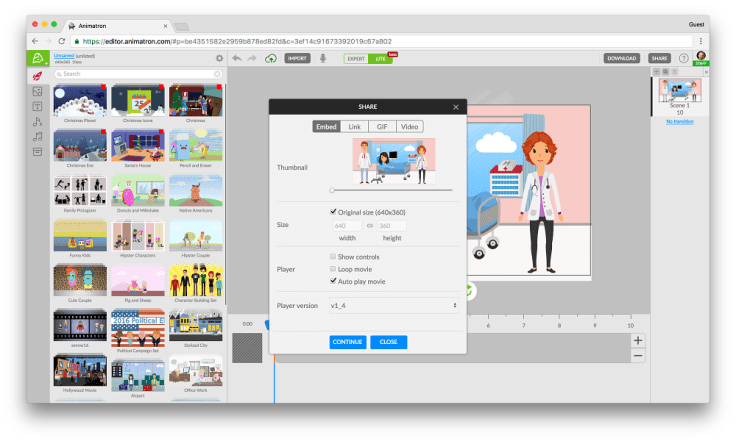
Task: Open project settings gear icon
Action: coord(219,58)
